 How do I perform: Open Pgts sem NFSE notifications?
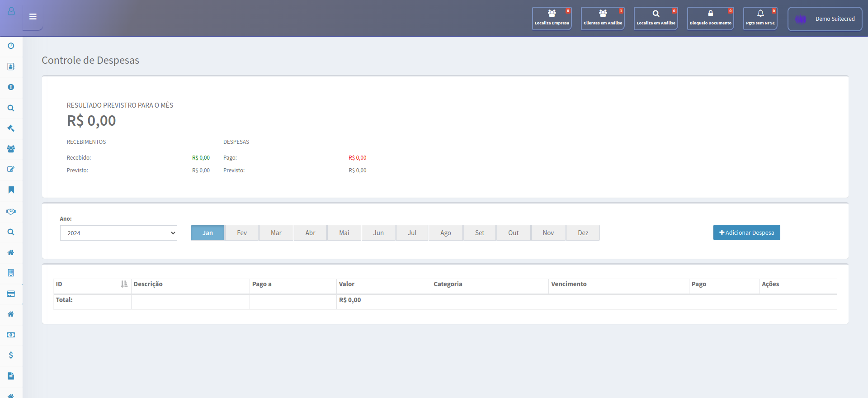tap(760, 19)
